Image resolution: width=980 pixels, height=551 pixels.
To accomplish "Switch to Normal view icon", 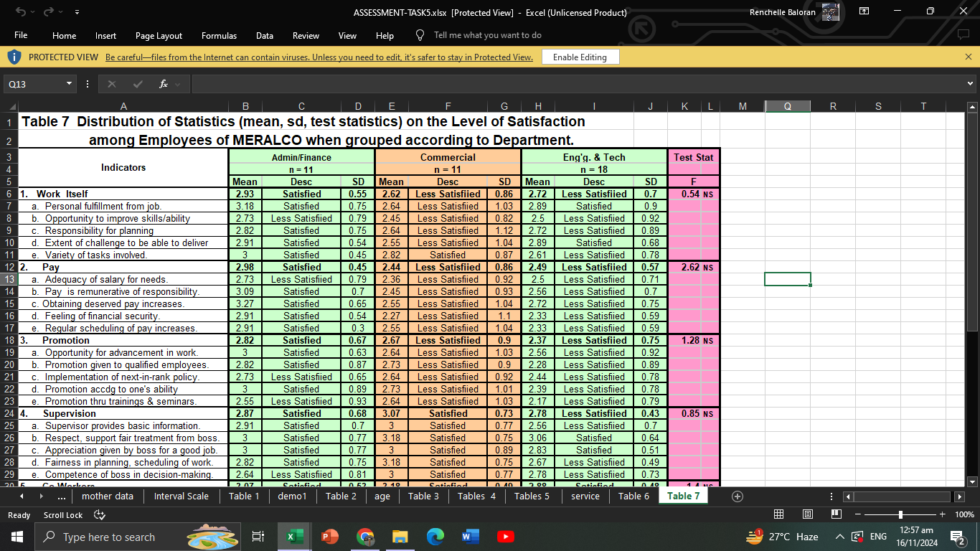I will pyautogui.click(x=778, y=514).
